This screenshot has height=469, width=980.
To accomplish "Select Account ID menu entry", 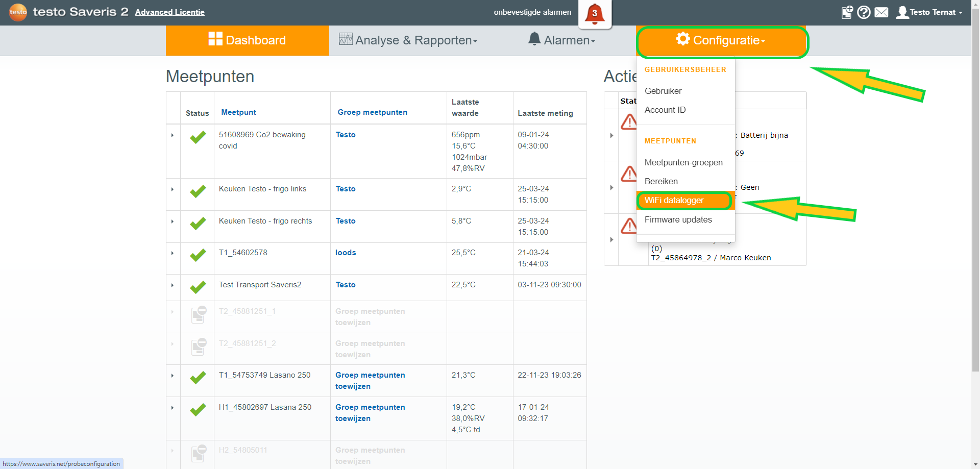I will [665, 110].
